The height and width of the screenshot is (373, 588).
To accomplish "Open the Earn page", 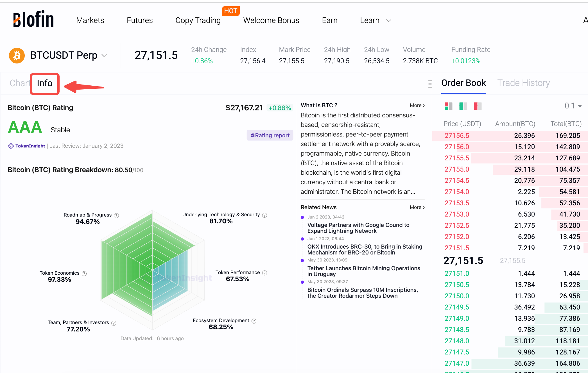I will pyautogui.click(x=330, y=20).
